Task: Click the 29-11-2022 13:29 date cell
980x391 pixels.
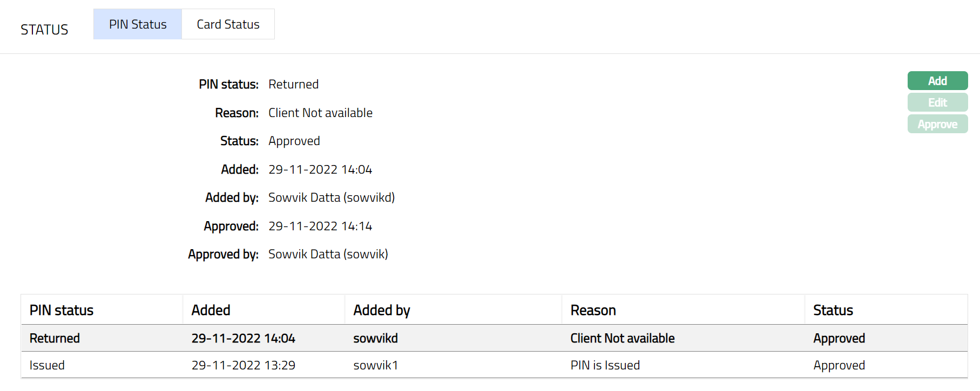Action: pos(243,365)
